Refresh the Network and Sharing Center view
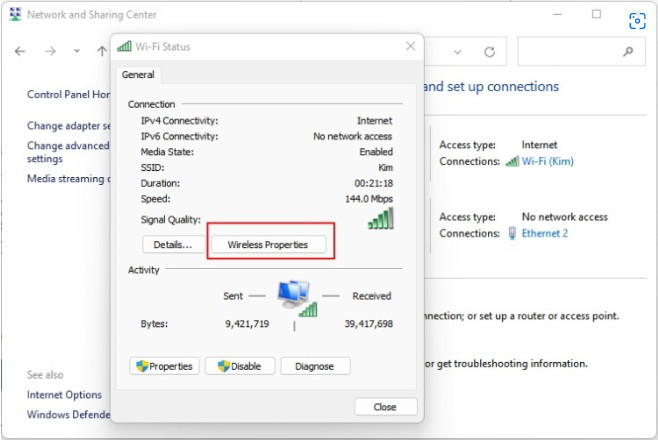Image resolution: width=658 pixels, height=441 pixels. 489,52
